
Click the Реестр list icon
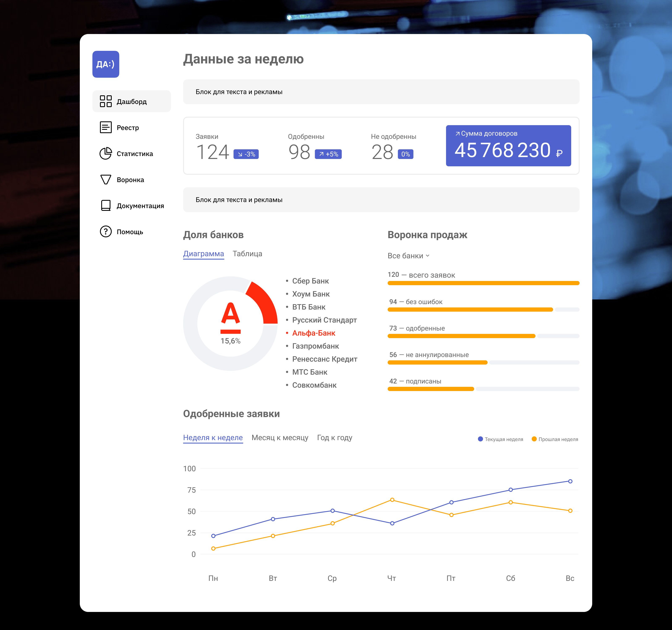pyautogui.click(x=105, y=127)
